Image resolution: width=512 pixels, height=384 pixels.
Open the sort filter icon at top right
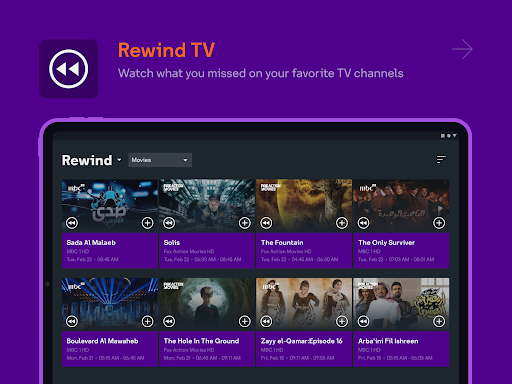coord(441,160)
